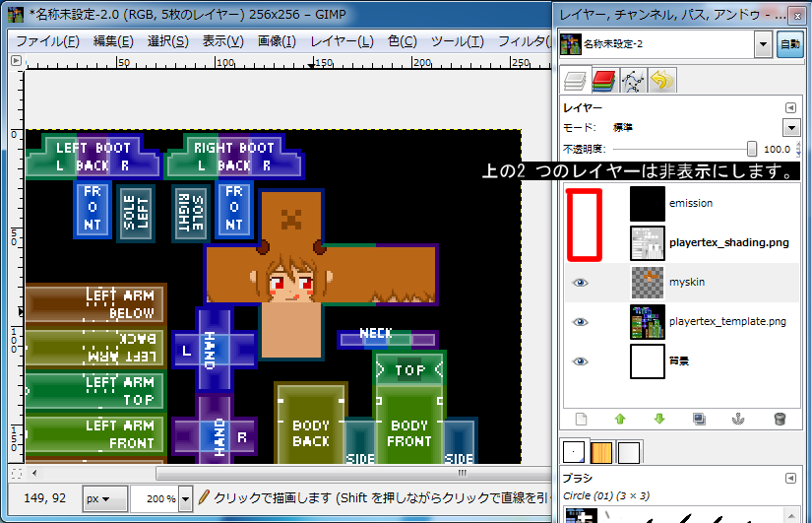Click the opacity spinner arrows
Viewport: 812px width, 523px height.
coord(798,150)
